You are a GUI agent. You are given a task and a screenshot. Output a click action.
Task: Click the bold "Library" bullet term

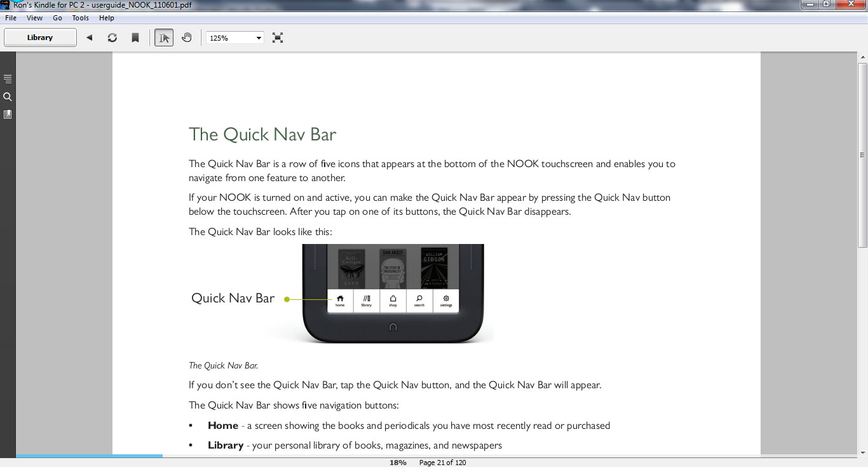tap(226, 445)
